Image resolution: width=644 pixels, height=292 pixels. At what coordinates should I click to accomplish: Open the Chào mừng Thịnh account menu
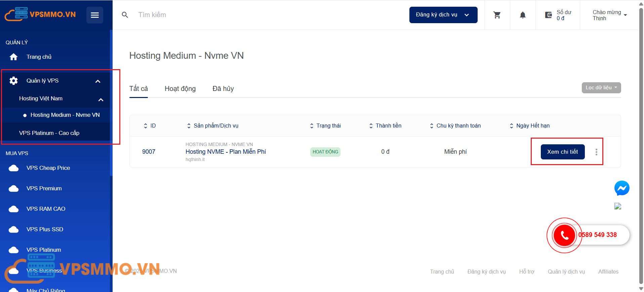pyautogui.click(x=609, y=15)
